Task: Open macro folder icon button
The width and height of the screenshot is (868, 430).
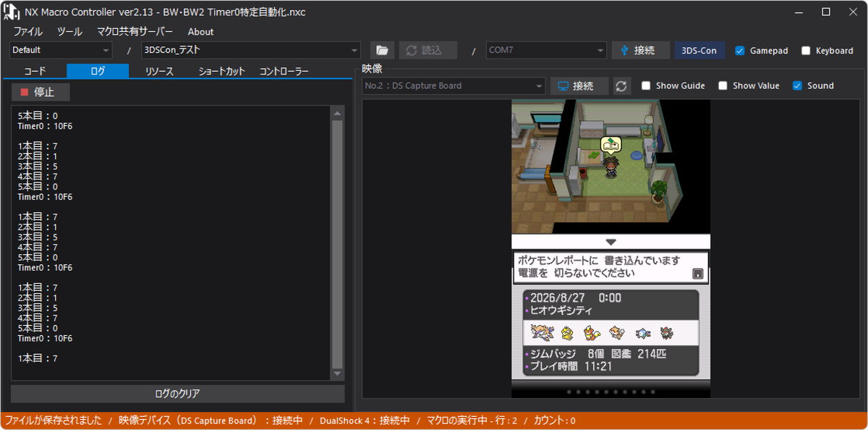Action: click(383, 50)
